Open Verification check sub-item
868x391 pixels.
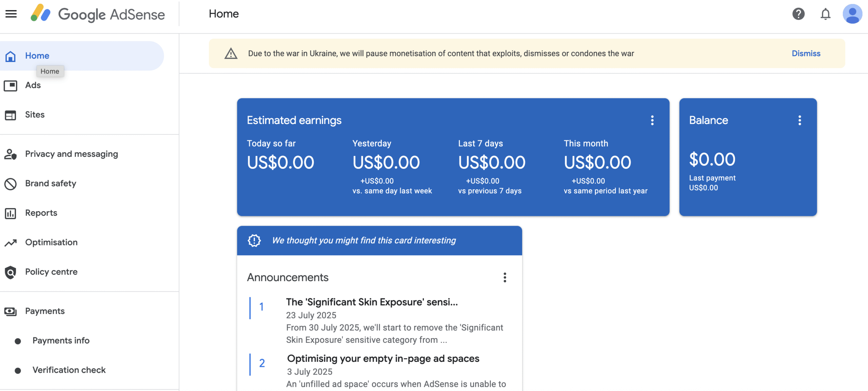pos(69,370)
